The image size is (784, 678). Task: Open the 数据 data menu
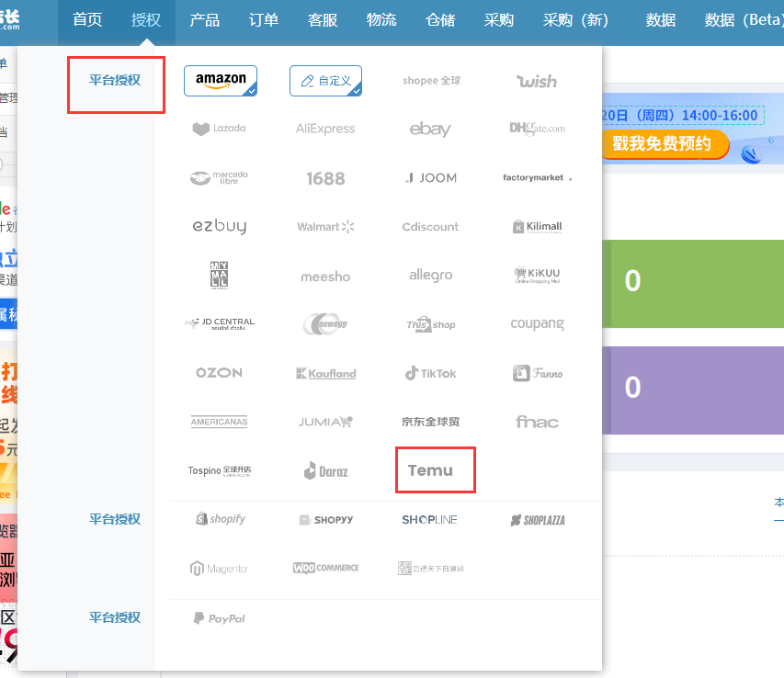point(661,20)
